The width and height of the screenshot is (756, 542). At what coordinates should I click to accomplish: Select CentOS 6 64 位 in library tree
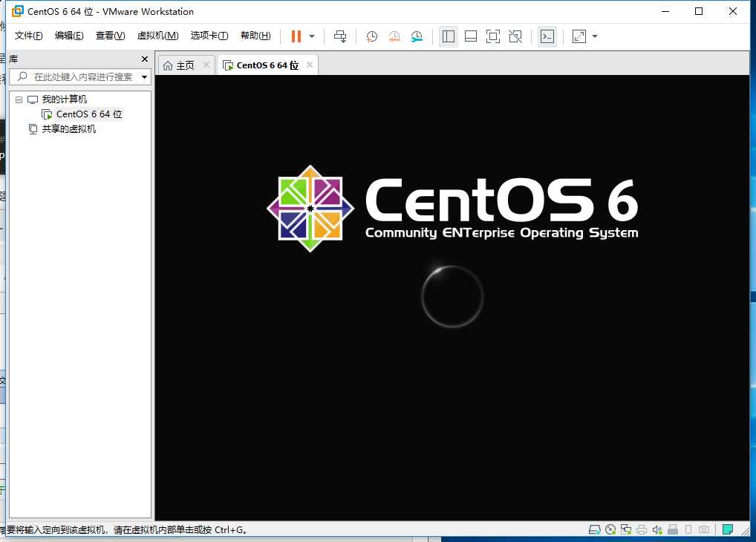pos(89,114)
